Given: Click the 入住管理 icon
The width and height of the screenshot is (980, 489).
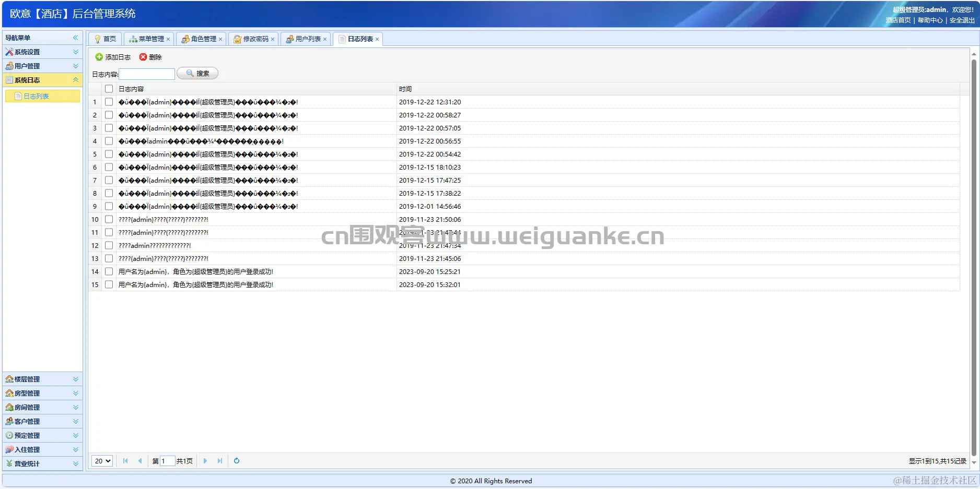Looking at the screenshot, I should pos(9,449).
